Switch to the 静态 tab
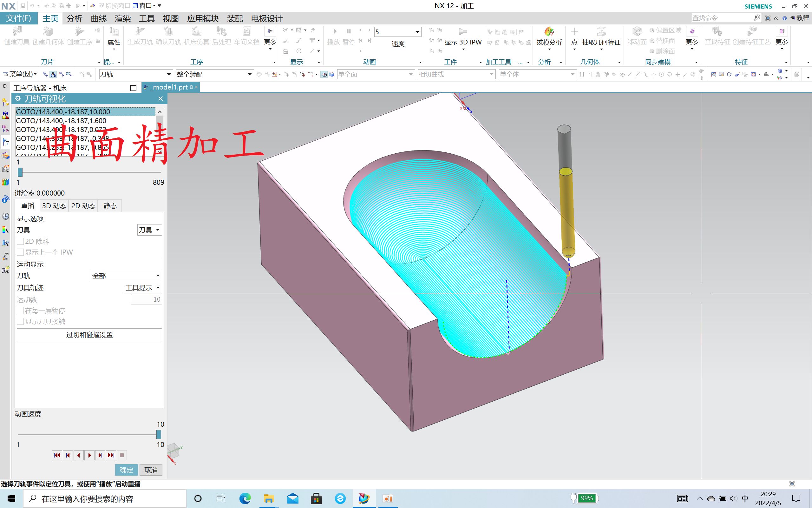Viewport: 812px width, 508px height. [110, 206]
